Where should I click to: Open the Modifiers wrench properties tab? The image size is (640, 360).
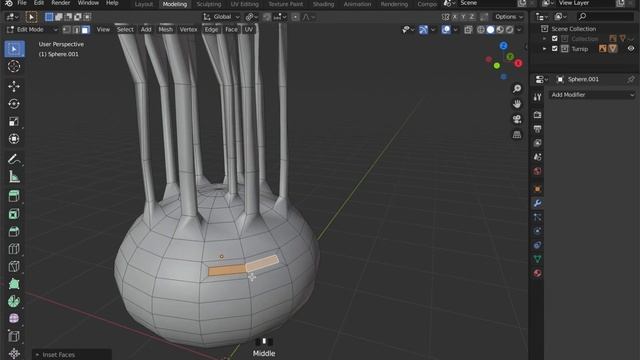[x=537, y=203]
